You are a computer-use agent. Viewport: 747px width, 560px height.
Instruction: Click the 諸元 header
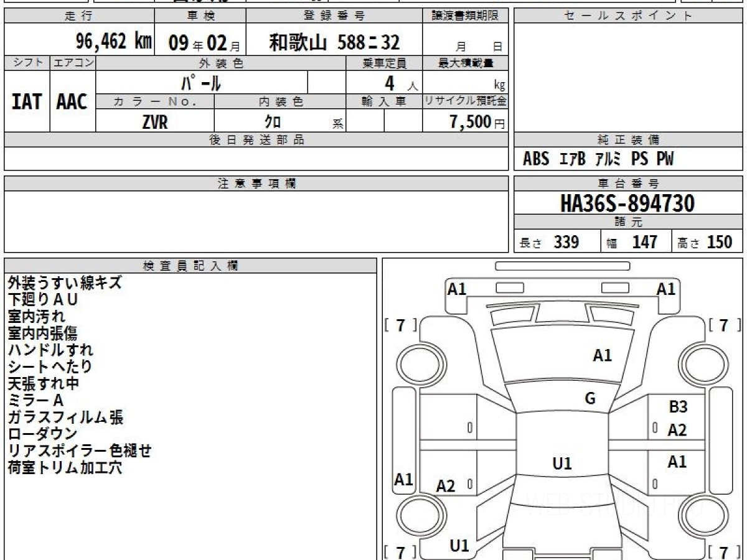click(x=628, y=222)
